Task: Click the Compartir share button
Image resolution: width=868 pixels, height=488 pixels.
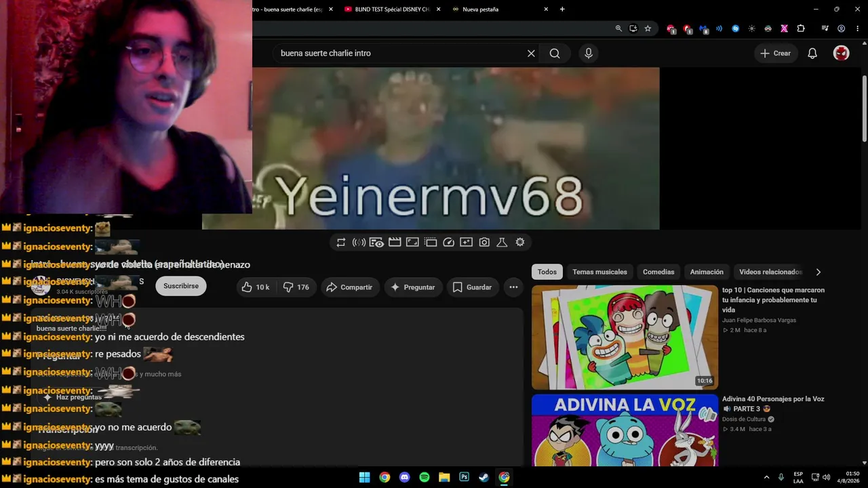Action: [x=349, y=287]
